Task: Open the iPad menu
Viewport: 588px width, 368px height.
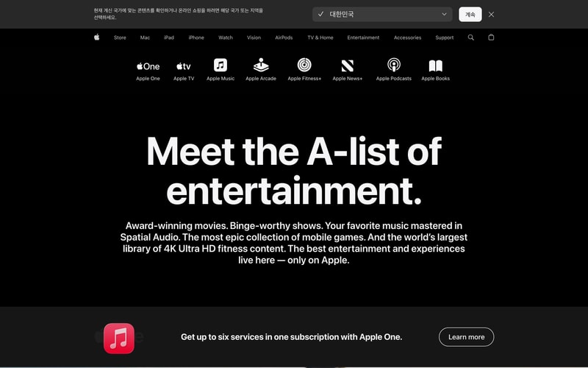Action: click(x=169, y=38)
